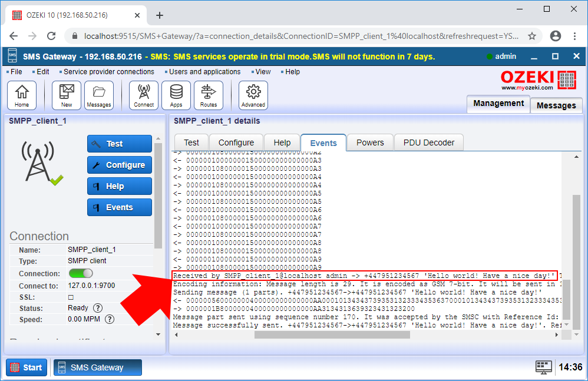Click the www.myozeki.com link
Viewport: 588px width, 381px height.
pyautogui.click(x=527, y=88)
